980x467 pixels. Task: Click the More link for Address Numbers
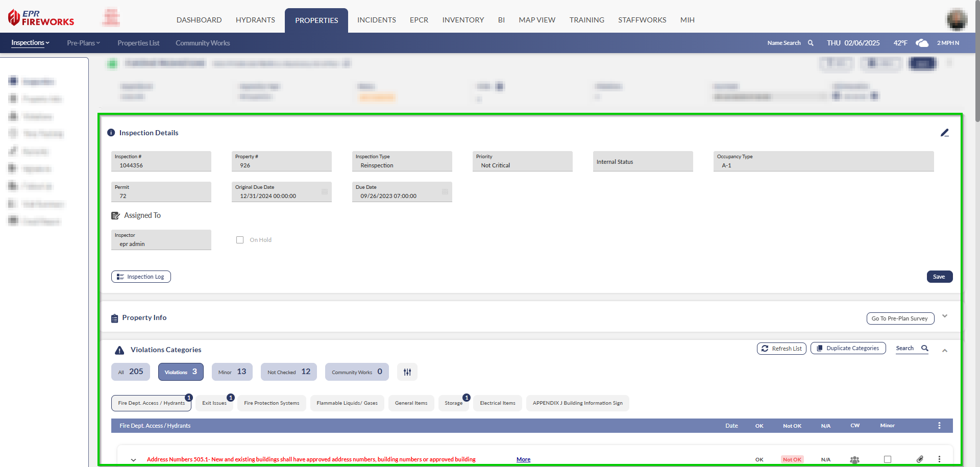(523, 459)
